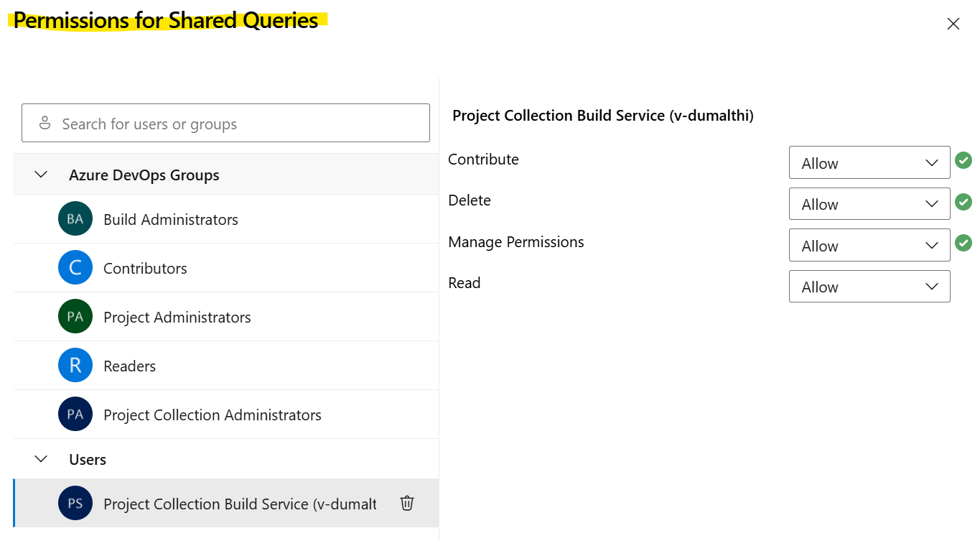Click the person icon in search box
This screenshot has width=980, height=541.
[45, 123]
